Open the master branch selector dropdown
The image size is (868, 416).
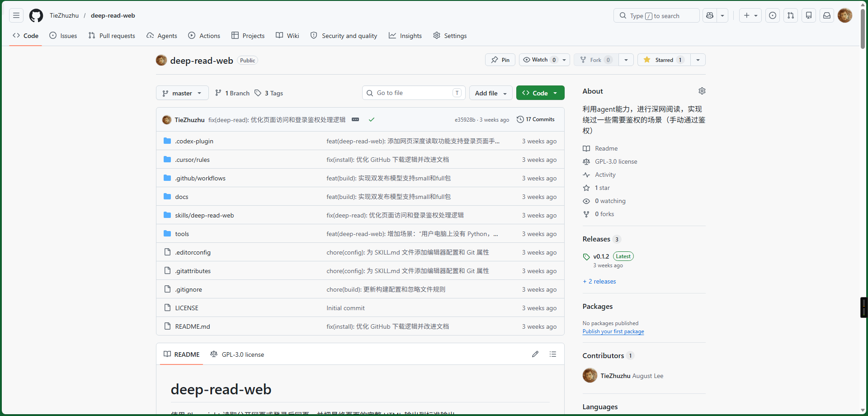[x=182, y=93]
